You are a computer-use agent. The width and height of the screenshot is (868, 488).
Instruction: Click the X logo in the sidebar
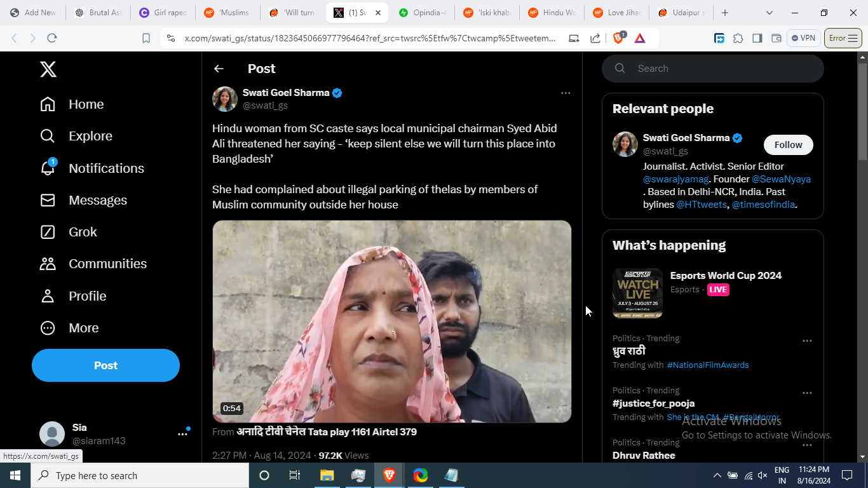click(48, 69)
